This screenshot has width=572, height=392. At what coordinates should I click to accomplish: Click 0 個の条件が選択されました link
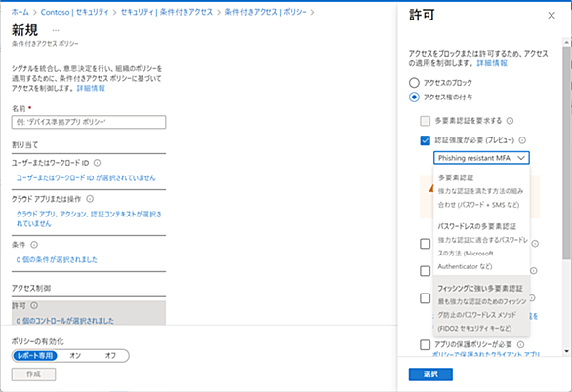[x=57, y=259]
